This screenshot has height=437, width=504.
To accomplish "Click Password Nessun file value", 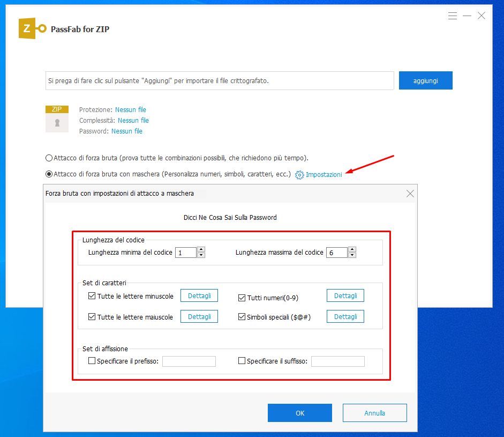I will [x=126, y=131].
